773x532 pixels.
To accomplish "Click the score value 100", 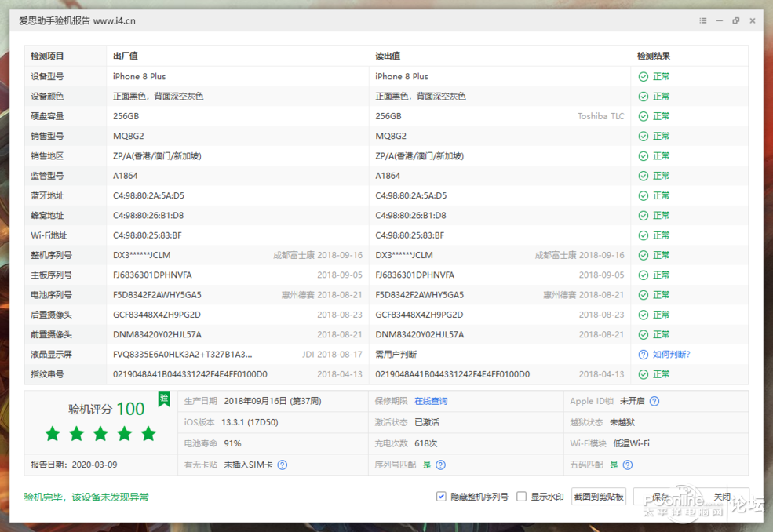I will pyautogui.click(x=130, y=409).
